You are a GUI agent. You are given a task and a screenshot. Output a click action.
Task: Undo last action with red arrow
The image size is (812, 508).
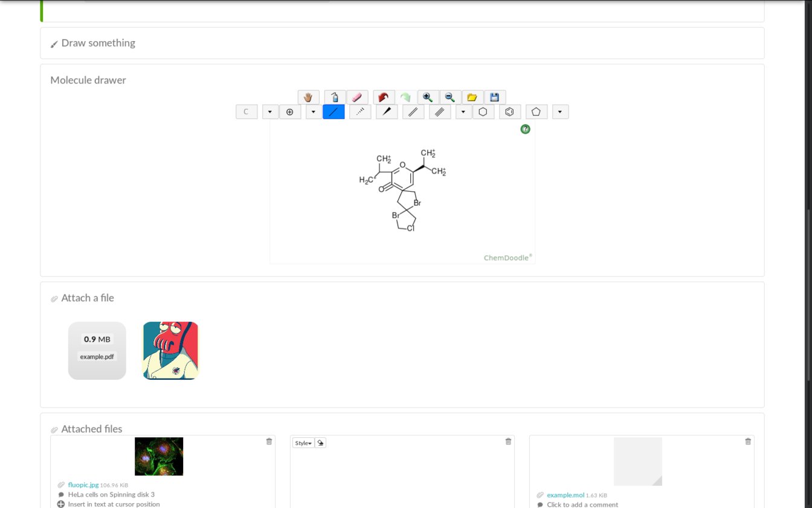[x=384, y=97]
